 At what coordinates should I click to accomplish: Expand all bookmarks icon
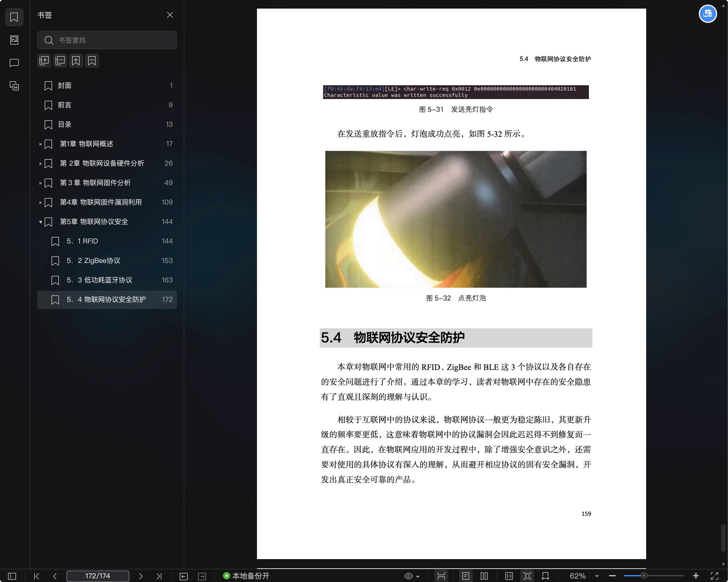44,61
